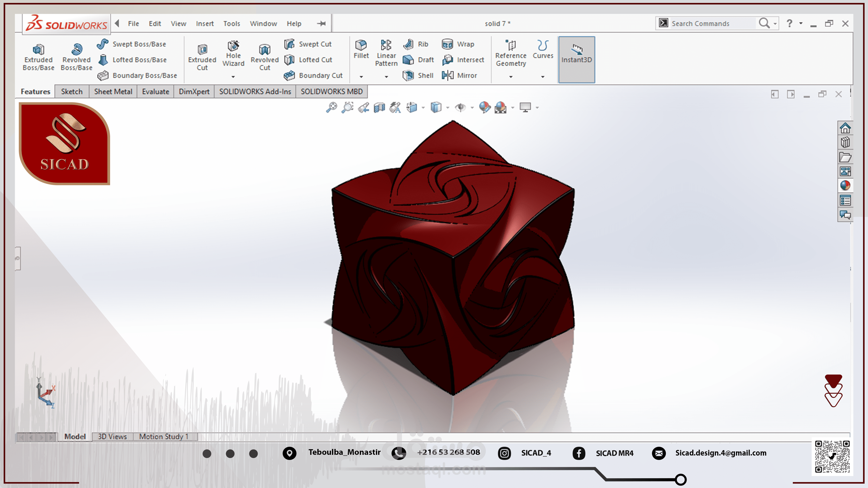Open the Hole Wizard tool
Screen dimensions: 868x488
(x=233, y=54)
